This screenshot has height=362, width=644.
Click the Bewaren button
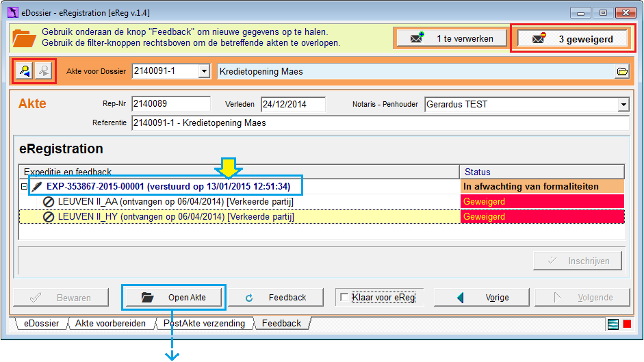click(61, 298)
